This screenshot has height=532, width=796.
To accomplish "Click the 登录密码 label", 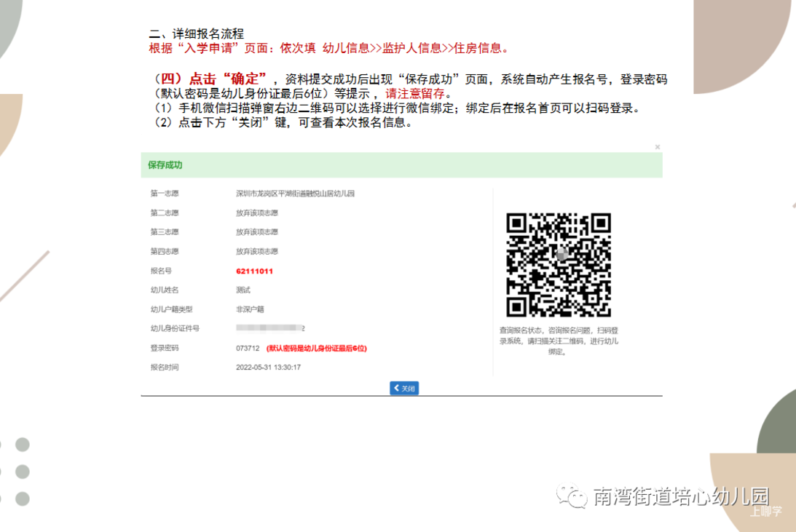I will point(165,349).
